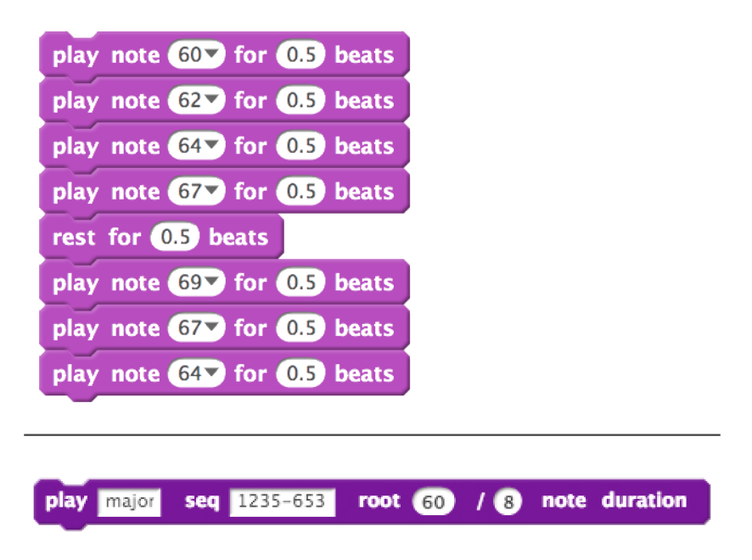Open note dropdown in the last block
This screenshot has width=752, height=560.
click(x=212, y=374)
